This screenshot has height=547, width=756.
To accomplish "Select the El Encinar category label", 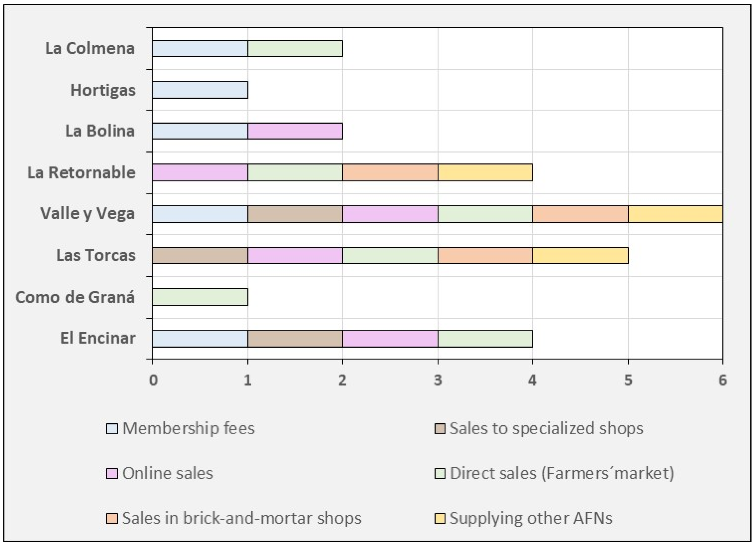I will click(98, 338).
